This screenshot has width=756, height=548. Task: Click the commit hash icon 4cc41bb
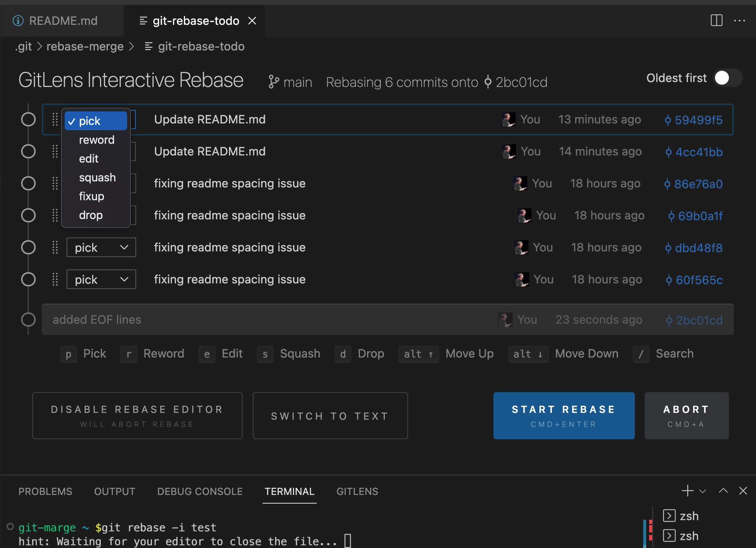coord(667,152)
